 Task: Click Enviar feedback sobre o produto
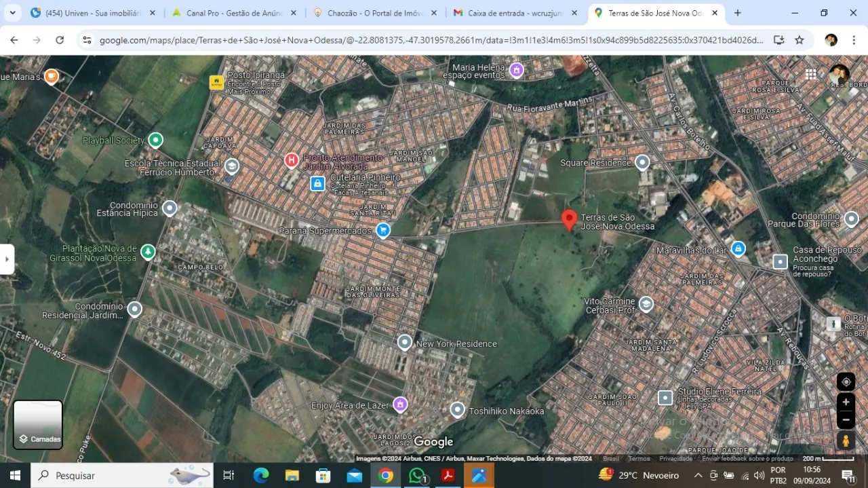point(747,459)
